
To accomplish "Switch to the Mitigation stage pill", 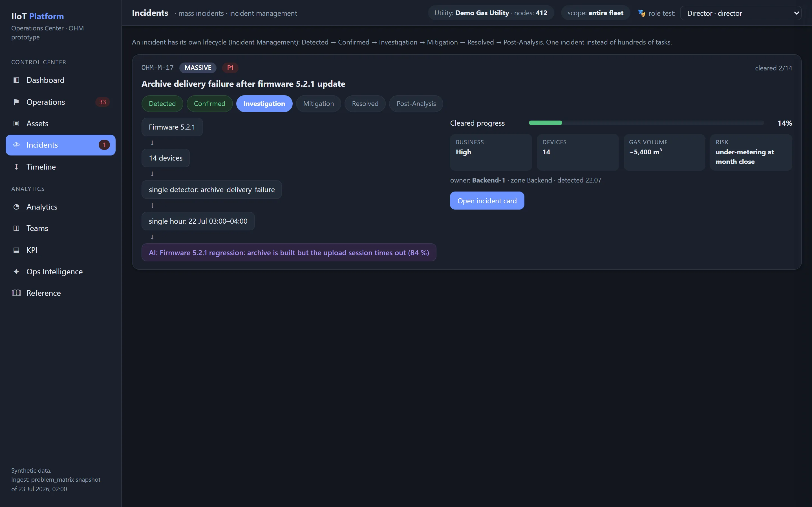I will tap(318, 104).
